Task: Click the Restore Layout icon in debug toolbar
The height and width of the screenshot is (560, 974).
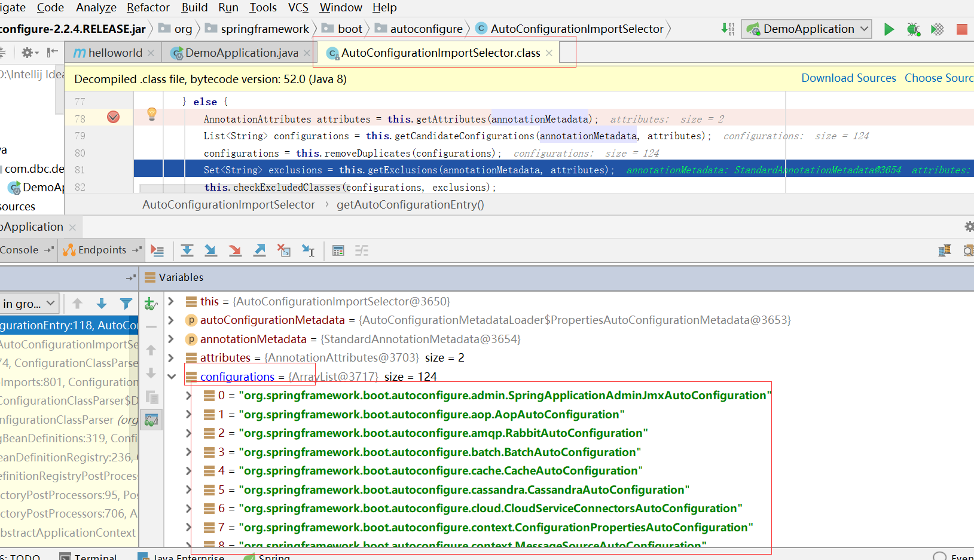Action: pos(945,250)
